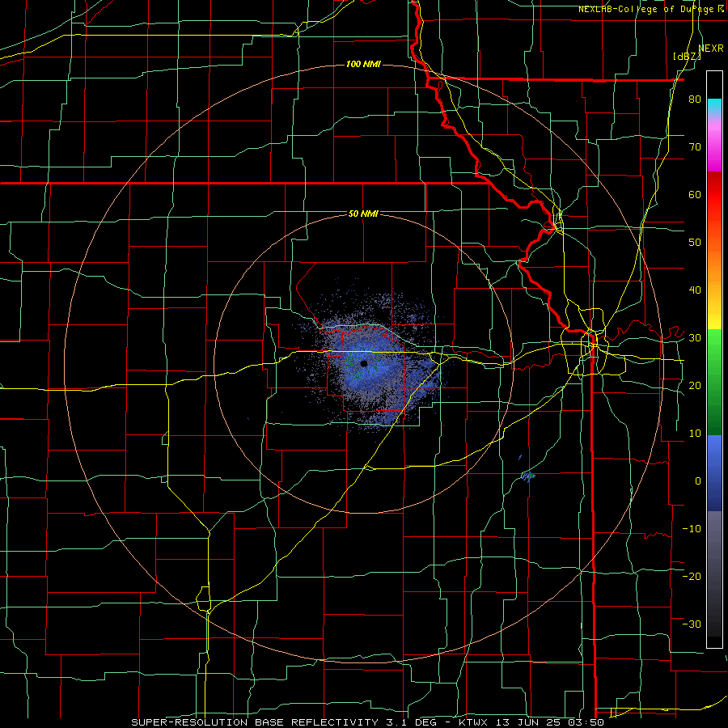
Task: Click the black radar site dot at center
Action: tap(363, 363)
